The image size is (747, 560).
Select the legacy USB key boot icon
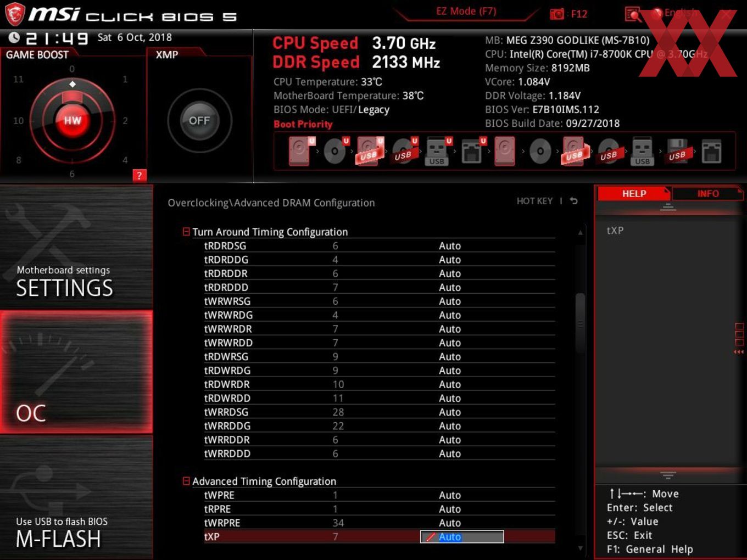(642, 151)
